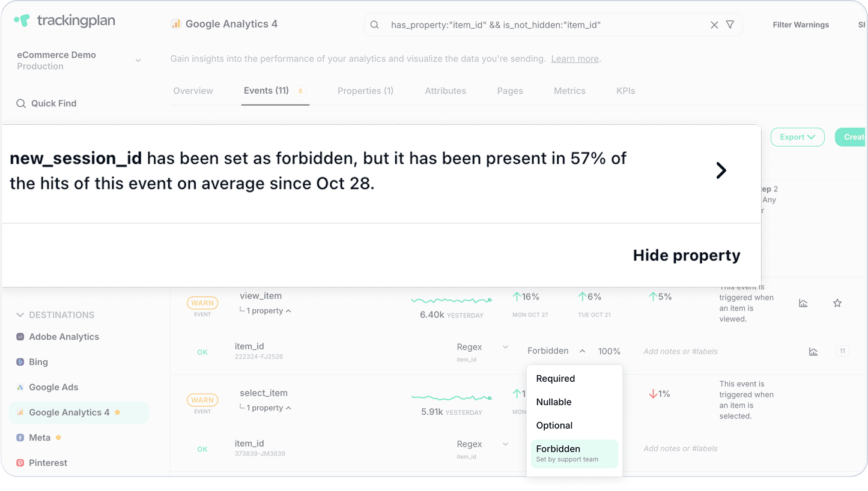
Task: Switch to the Properties (1) tab
Action: tap(365, 91)
